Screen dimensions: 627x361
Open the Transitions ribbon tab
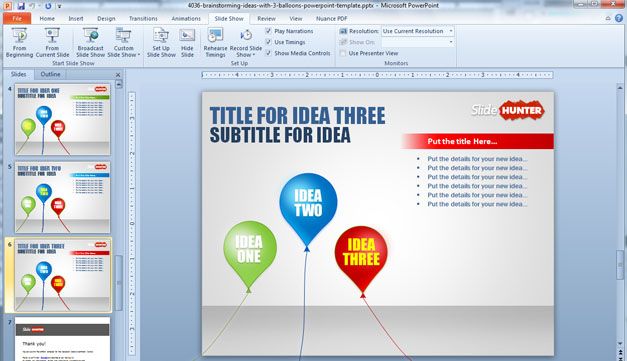143,18
